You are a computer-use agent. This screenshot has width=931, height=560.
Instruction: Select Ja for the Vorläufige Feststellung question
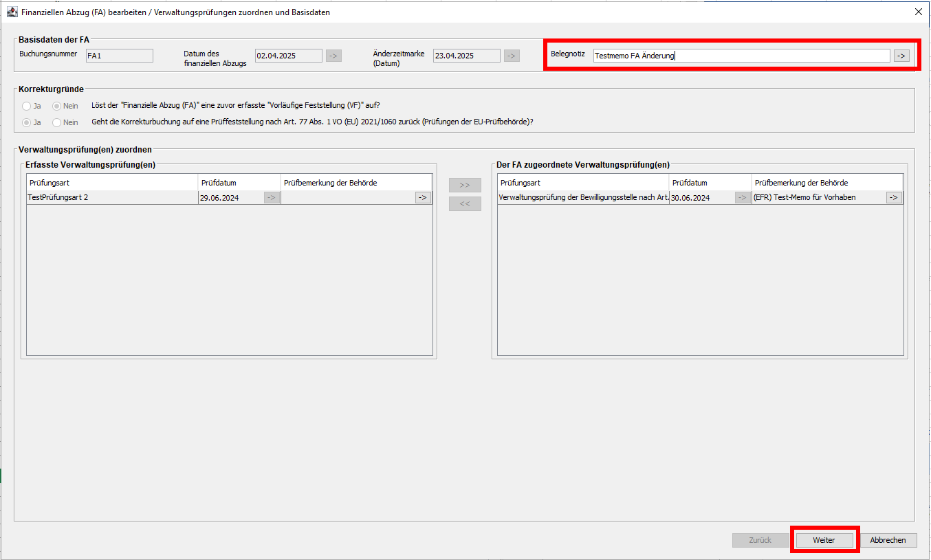[x=28, y=106]
